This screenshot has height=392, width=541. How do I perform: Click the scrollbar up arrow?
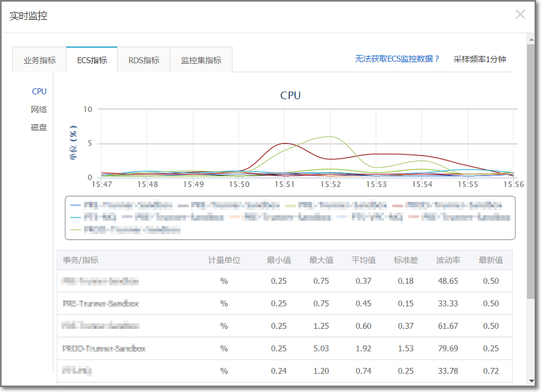coord(531,40)
